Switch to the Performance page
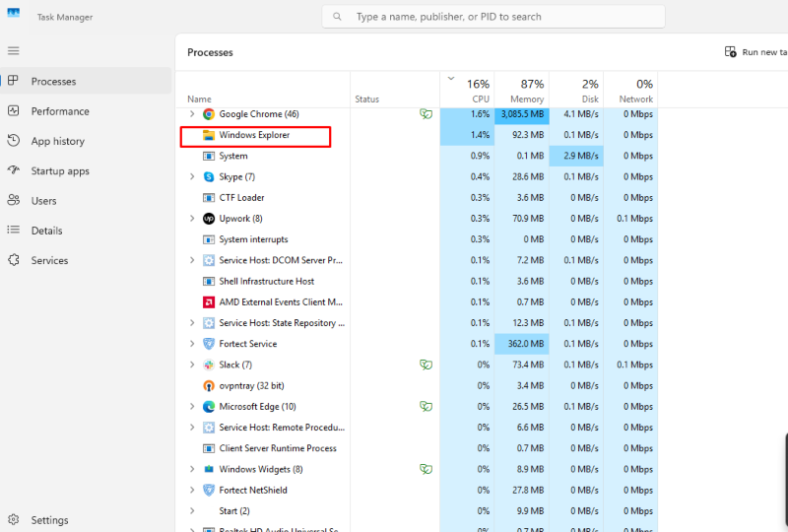The image size is (788, 532). click(x=86, y=111)
